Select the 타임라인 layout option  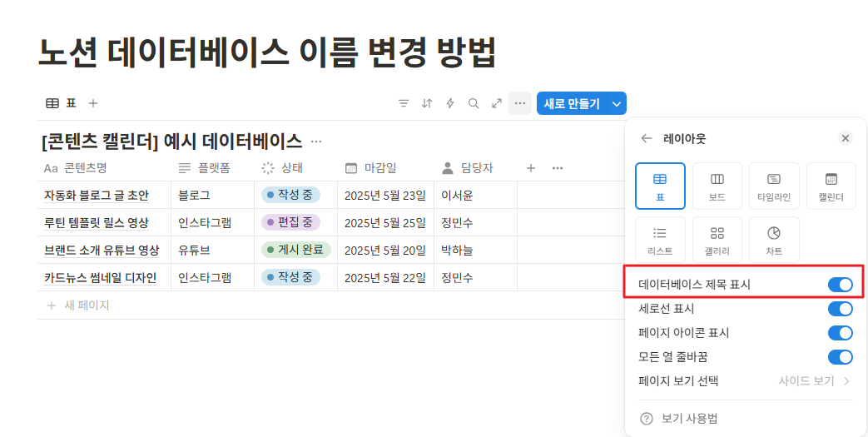pyautogui.click(x=774, y=186)
